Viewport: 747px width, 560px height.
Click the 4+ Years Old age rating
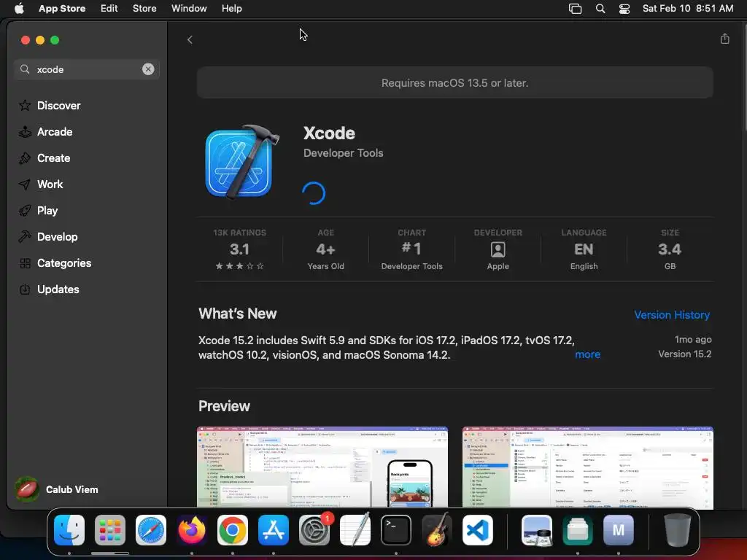point(325,249)
